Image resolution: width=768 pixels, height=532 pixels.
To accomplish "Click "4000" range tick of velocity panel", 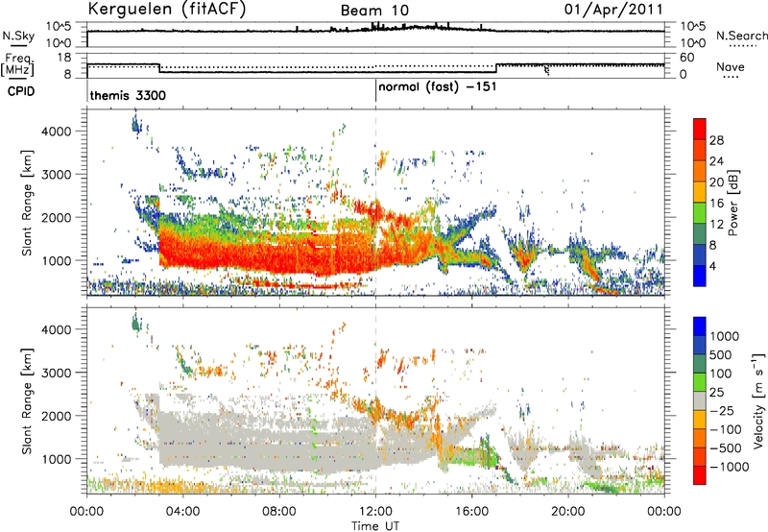I will [x=57, y=329].
